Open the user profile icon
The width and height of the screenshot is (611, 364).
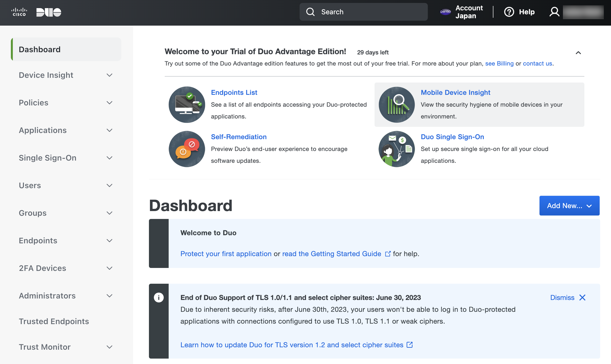click(555, 12)
